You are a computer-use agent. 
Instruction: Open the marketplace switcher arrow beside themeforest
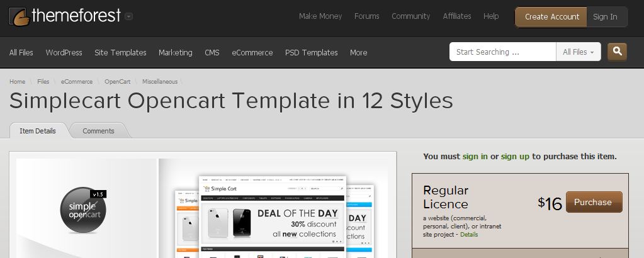point(128,17)
